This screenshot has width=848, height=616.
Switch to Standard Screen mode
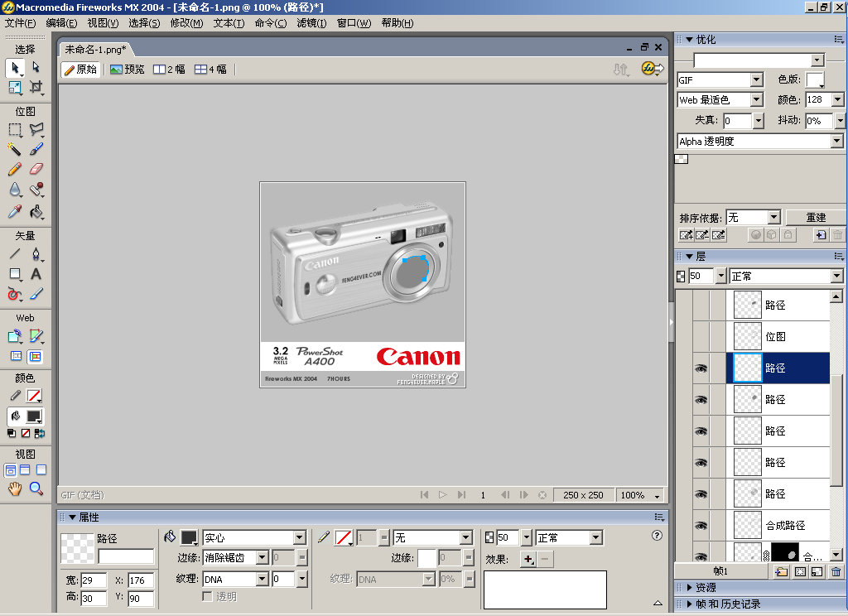tap(10, 470)
